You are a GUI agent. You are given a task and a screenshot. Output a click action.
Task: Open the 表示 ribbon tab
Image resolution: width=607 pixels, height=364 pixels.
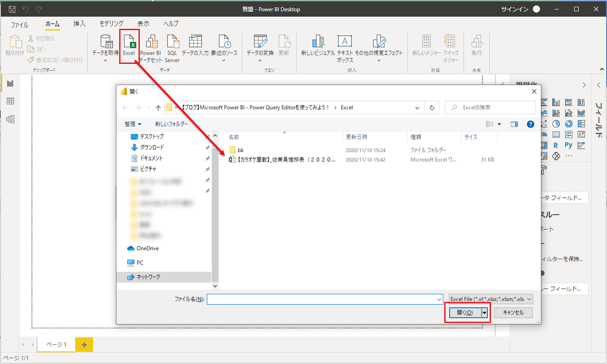(143, 24)
